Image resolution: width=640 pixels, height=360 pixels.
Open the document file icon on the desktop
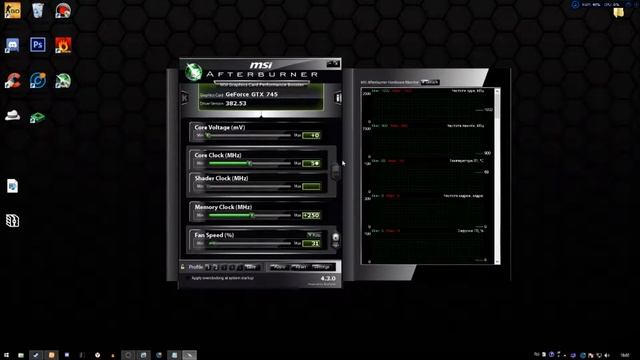point(12,186)
